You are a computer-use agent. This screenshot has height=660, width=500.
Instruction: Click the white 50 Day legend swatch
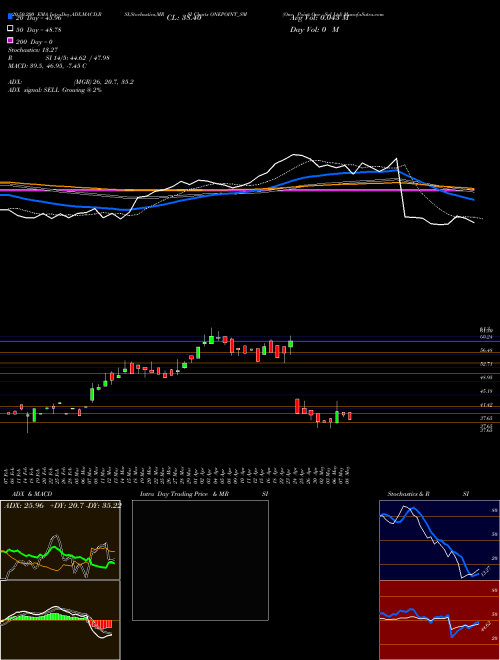pos(10,29)
